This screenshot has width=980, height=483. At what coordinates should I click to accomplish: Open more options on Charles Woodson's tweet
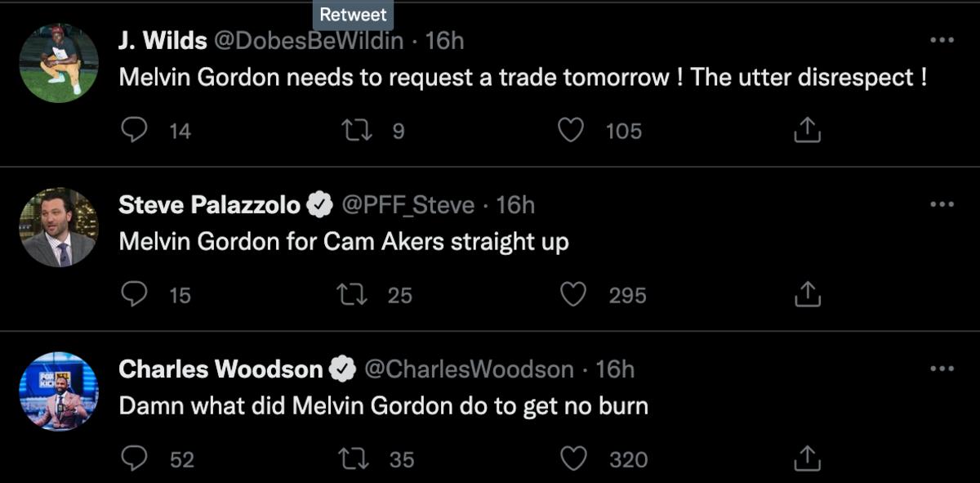click(942, 369)
